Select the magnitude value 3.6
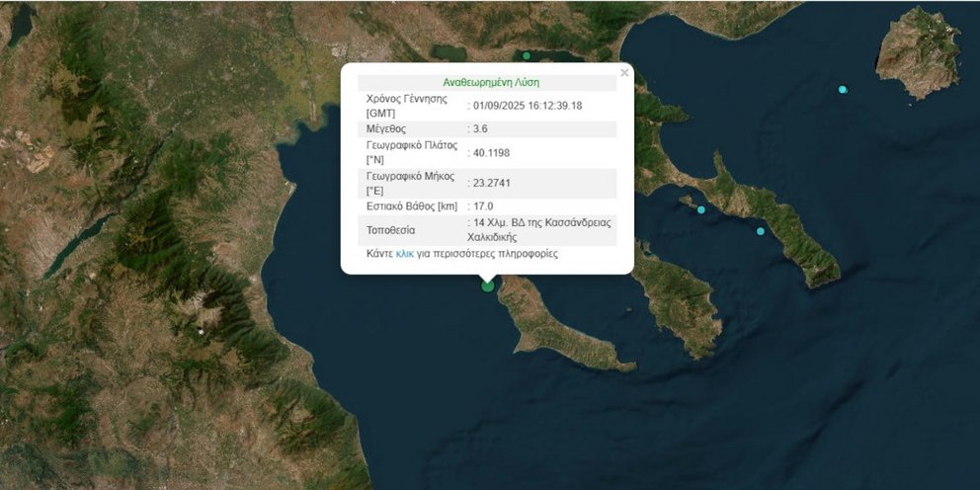The image size is (980, 490). [x=480, y=129]
